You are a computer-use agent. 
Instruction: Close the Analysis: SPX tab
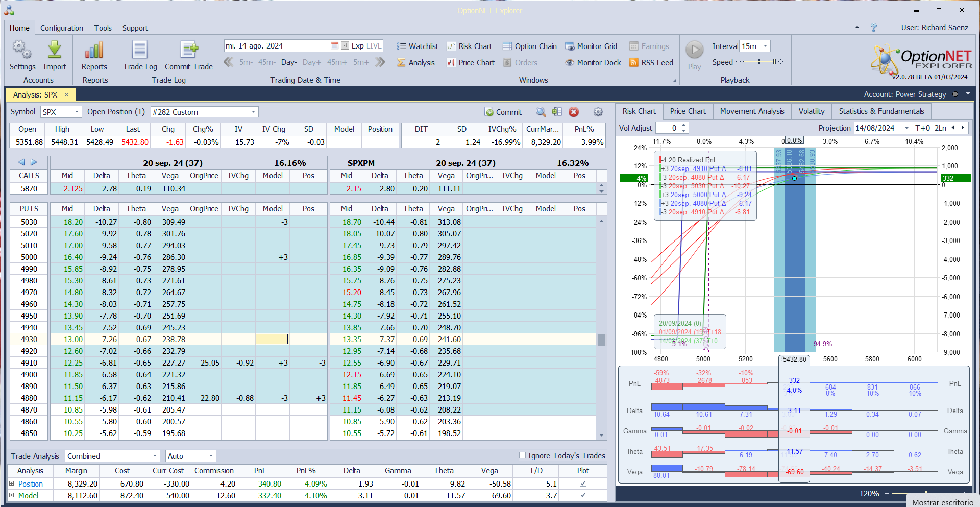[66, 94]
